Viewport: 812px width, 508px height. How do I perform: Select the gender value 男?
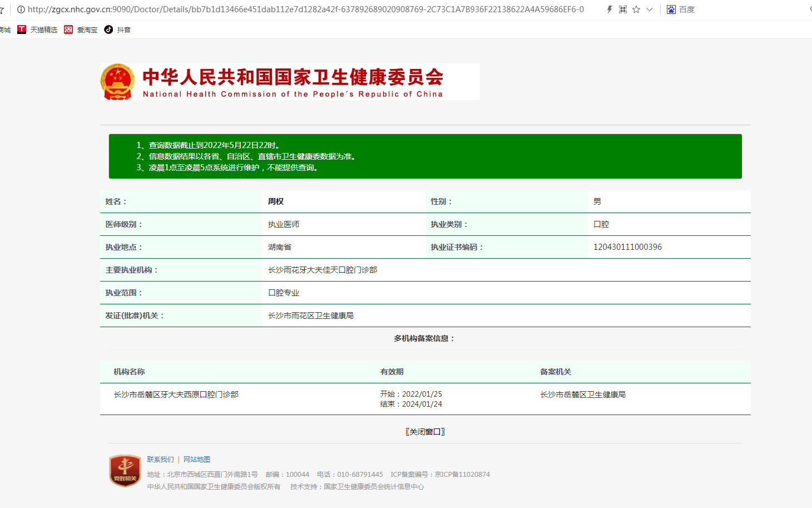[597, 201]
